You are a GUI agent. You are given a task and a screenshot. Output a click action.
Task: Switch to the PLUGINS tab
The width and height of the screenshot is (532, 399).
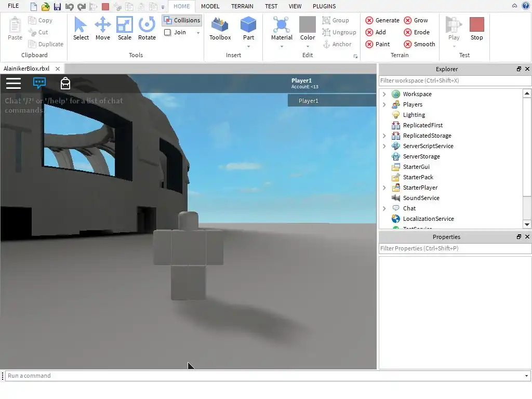click(x=324, y=6)
